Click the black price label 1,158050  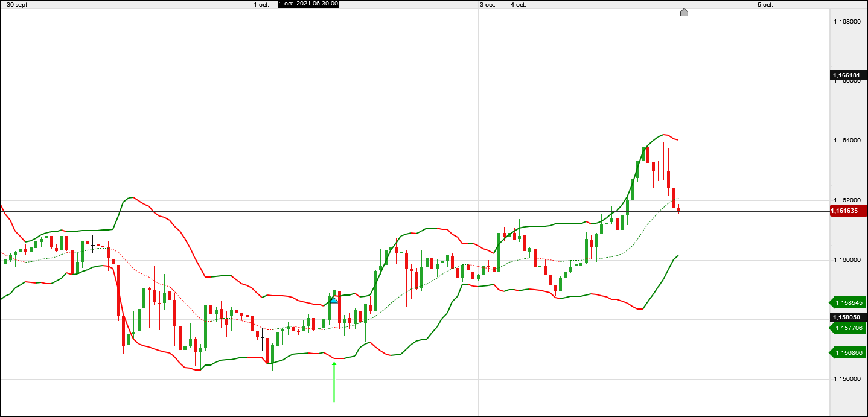849,317
